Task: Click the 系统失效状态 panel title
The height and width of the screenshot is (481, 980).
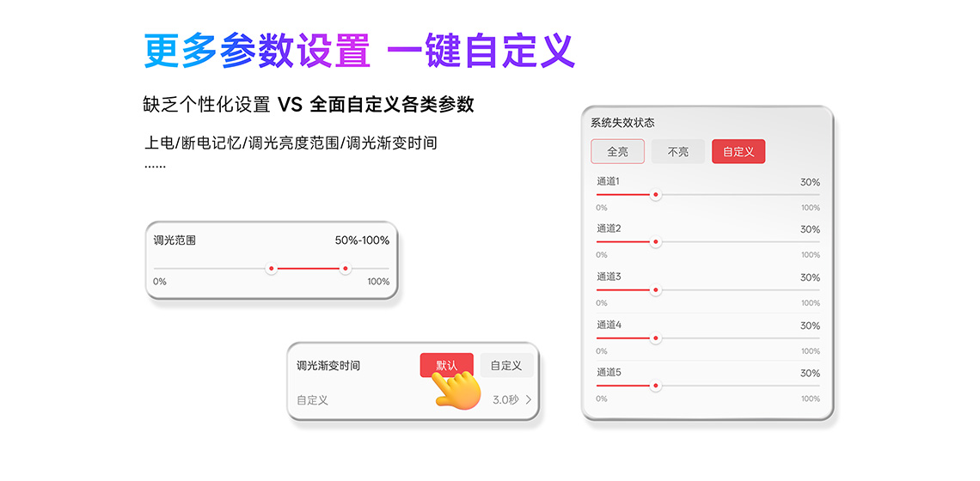Action: pyautogui.click(x=622, y=123)
